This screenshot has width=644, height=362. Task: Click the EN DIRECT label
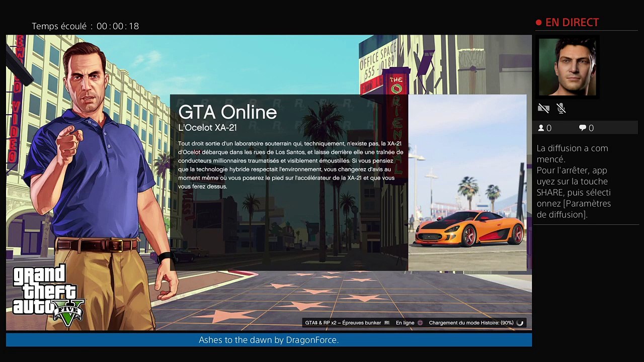pyautogui.click(x=572, y=23)
